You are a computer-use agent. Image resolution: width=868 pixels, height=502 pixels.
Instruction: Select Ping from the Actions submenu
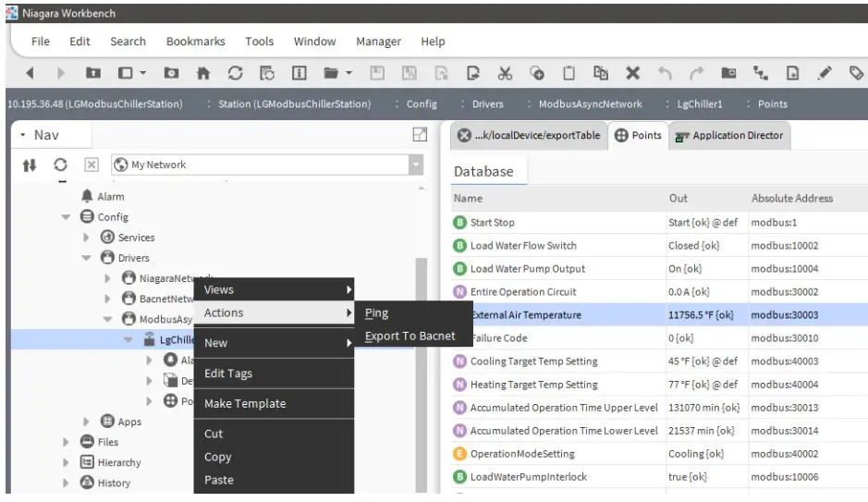coord(376,313)
